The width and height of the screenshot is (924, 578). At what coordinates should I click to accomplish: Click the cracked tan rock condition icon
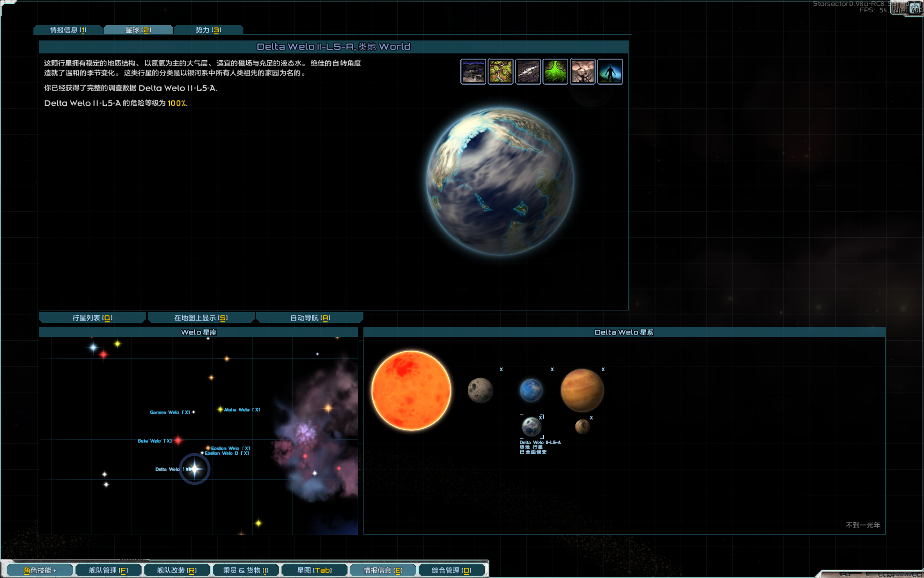coord(582,72)
